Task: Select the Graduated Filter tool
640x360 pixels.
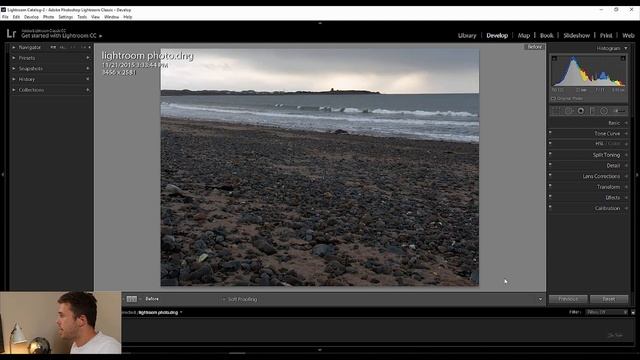Action: (592, 111)
